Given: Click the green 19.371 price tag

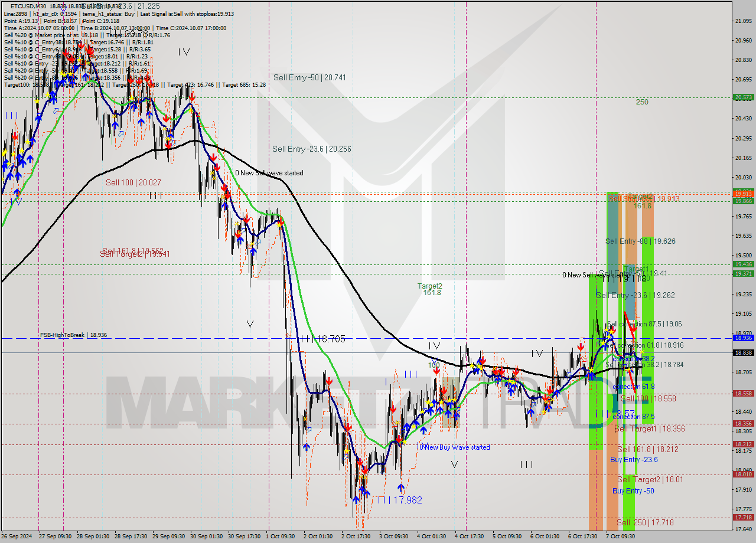Looking at the screenshot, I should tap(743, 273).
